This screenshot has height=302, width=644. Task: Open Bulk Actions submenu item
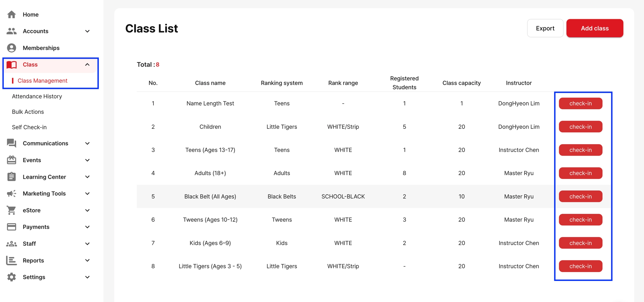click(28, 112)
